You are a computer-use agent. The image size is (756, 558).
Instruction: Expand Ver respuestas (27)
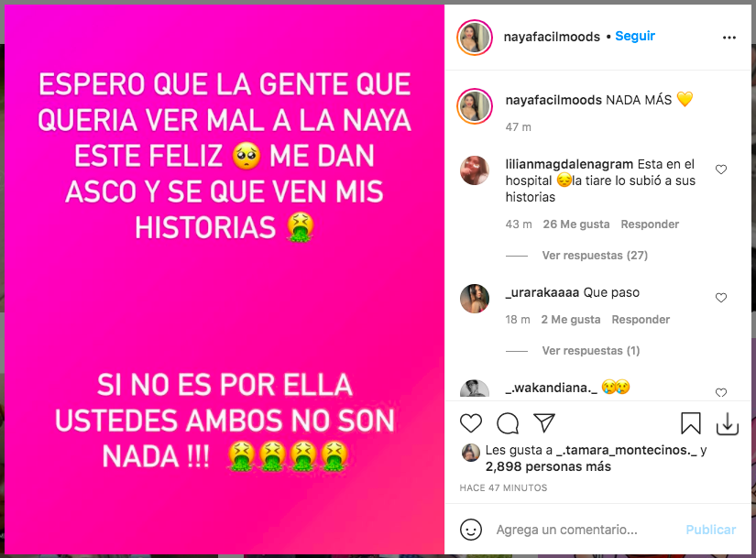click(x=595, y=255)
